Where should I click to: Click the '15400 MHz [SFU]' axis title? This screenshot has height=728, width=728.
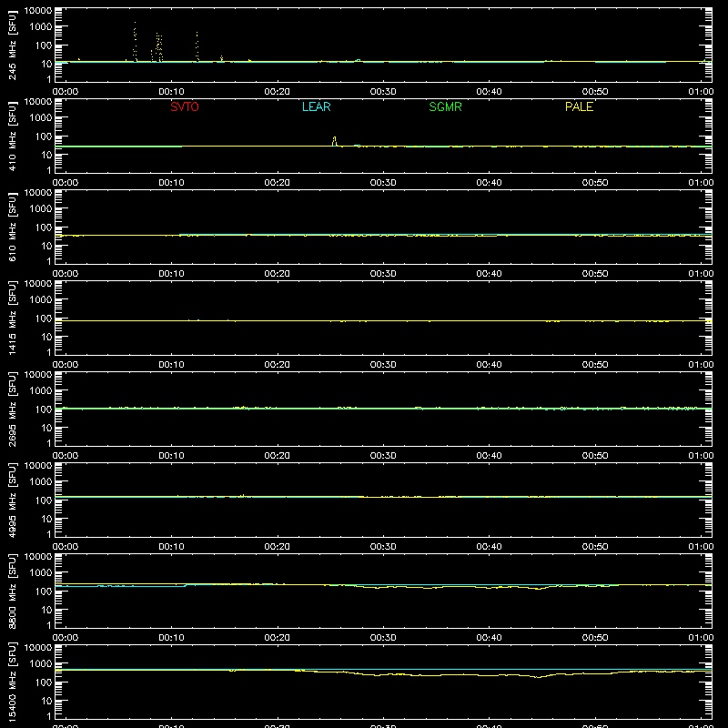12,682
